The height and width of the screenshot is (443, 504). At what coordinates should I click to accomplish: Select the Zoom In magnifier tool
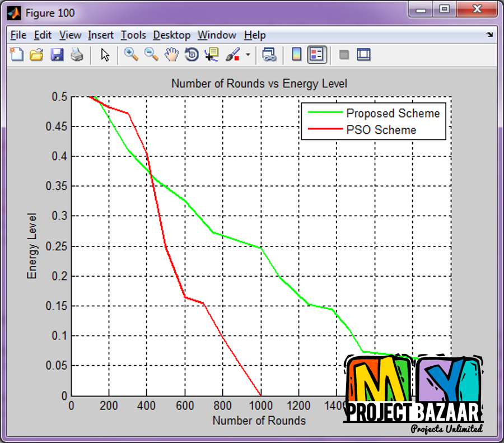131,55
